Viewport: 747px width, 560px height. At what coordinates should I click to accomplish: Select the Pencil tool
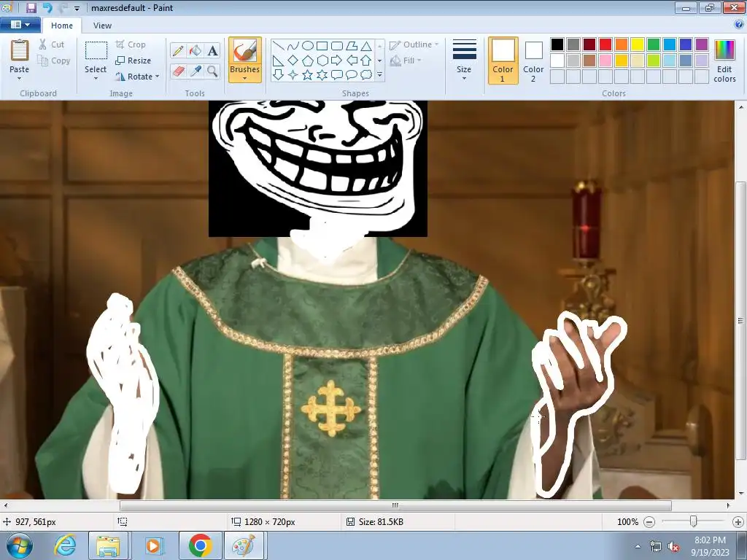click(x=178, y=50)
